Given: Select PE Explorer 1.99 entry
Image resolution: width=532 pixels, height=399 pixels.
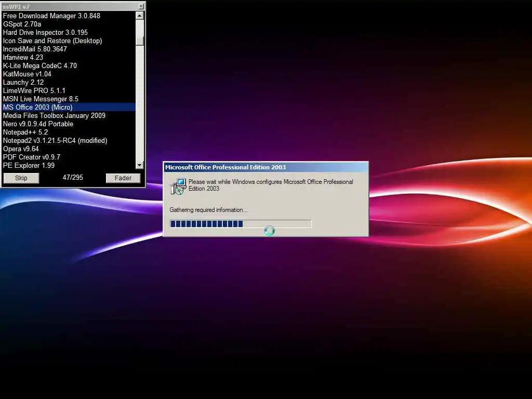Looking at the screenshot, I should [69, 165].
